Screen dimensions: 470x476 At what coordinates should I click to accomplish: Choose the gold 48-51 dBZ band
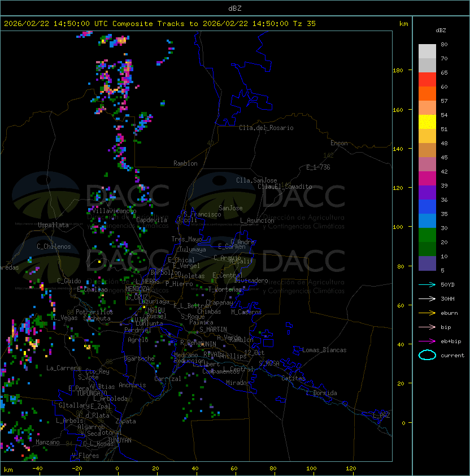(427, 136)
